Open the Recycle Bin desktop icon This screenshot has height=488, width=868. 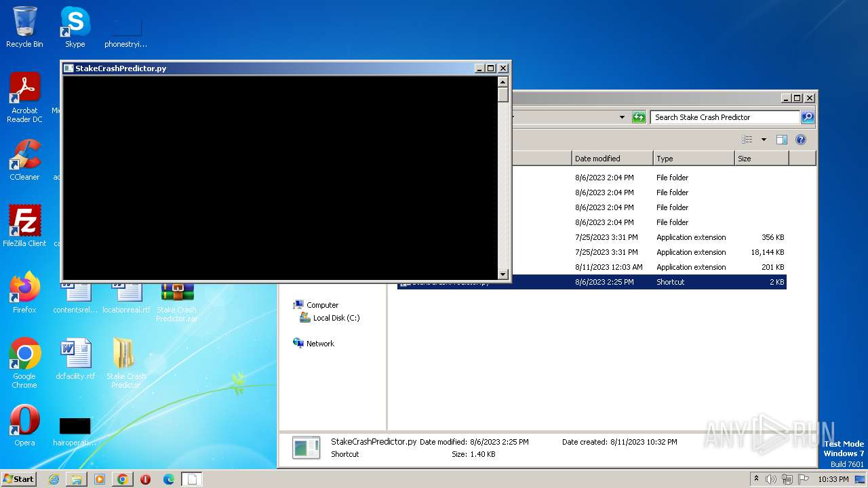tap(24, 27)
